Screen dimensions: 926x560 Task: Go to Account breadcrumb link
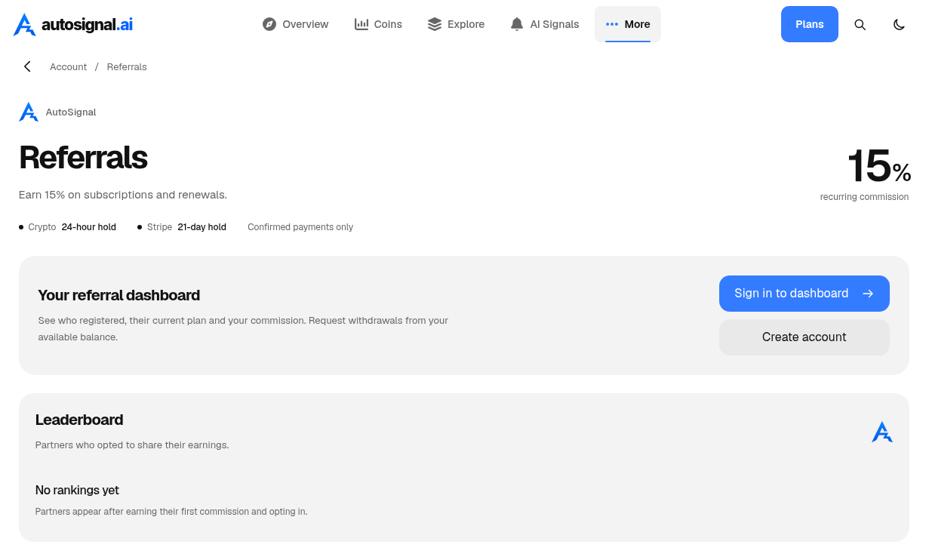(69, 66)
